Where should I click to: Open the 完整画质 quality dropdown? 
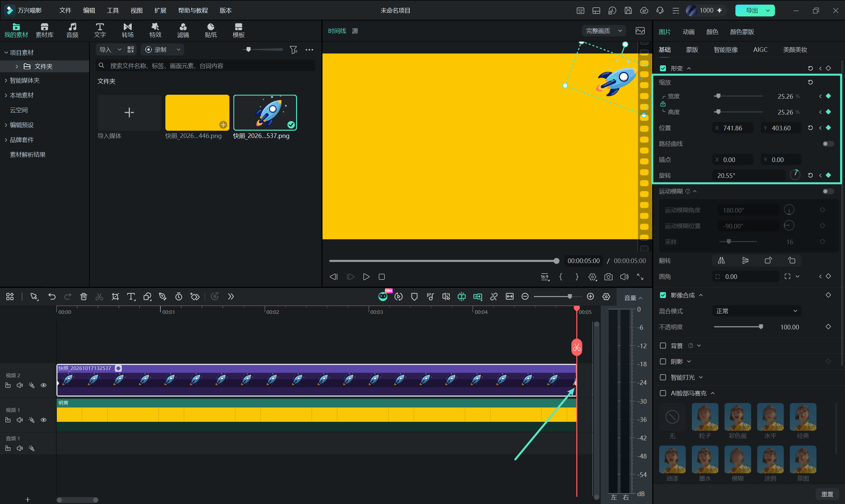pos(603,31)
